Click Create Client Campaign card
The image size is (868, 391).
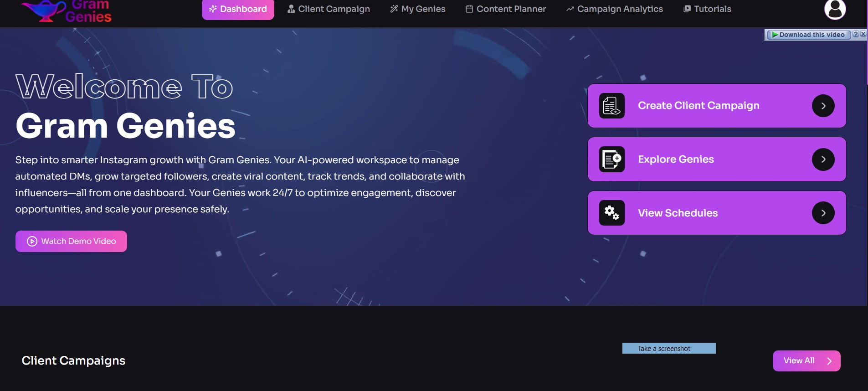coord(717,106)
